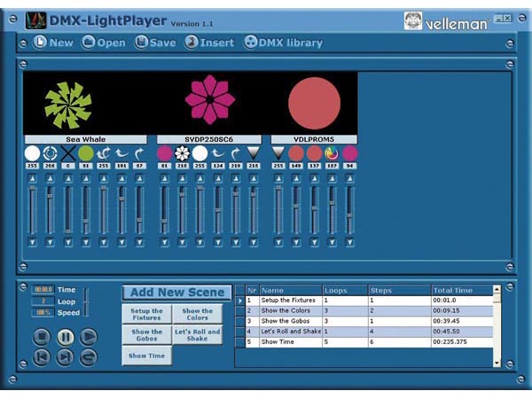Viewport: 532px width, 399px height.
Task: Decrease VDLPROM5 magenta channel down arrow
Action: (x=350, y=242)
